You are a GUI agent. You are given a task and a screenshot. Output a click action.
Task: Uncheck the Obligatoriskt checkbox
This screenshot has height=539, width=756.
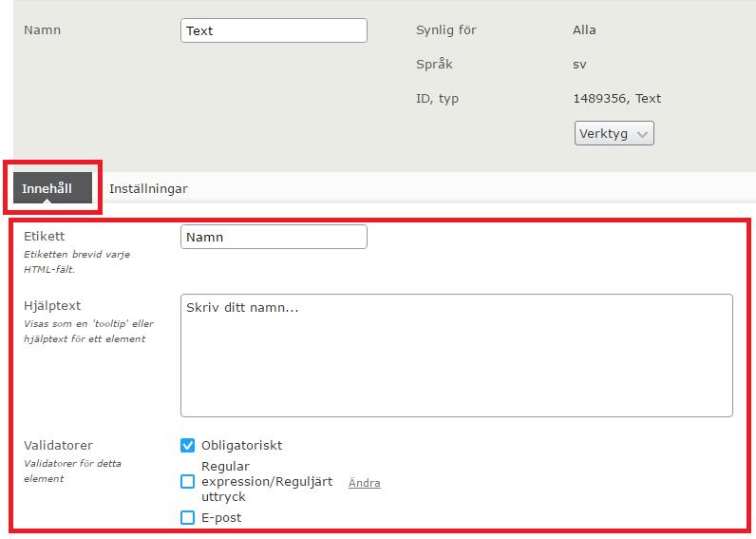(x=187, y=446)
